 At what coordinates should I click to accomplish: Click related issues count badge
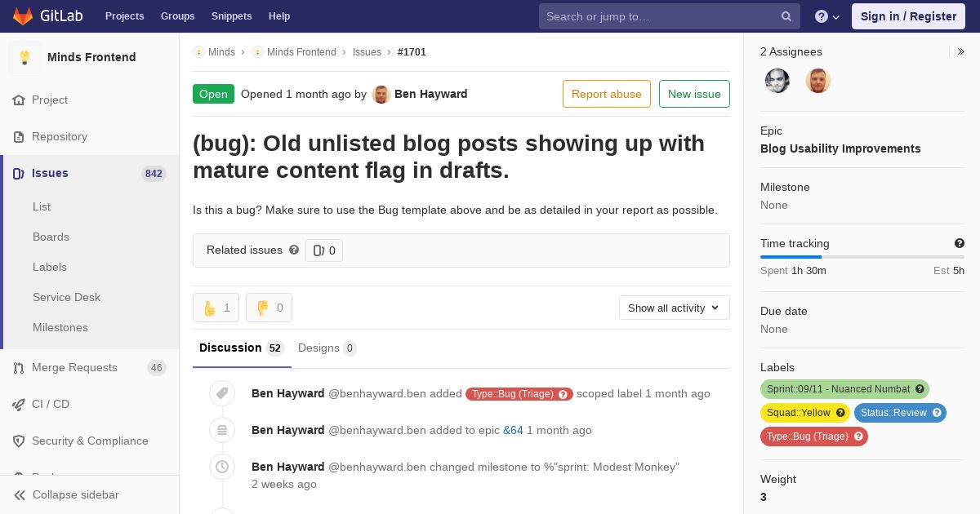(x=324, y=250)
